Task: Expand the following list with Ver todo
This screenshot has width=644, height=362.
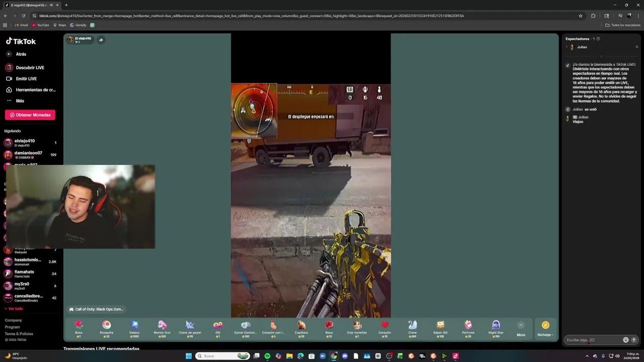Action: tap(14, 309)
